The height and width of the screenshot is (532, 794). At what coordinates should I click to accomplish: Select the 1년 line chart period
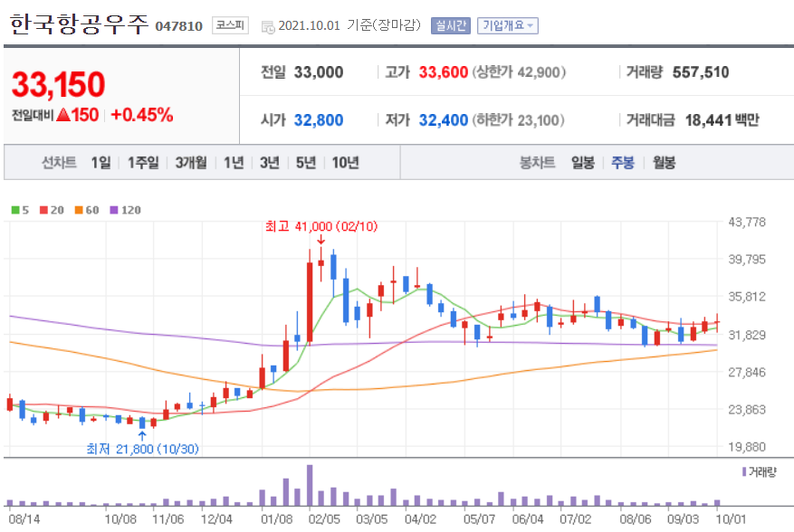(234, 163)
